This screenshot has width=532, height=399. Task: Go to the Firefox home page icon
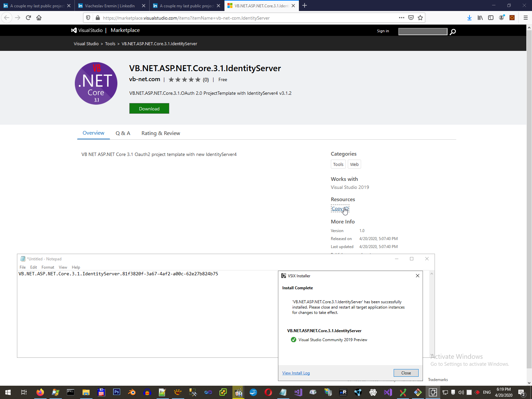[x=39, y=18]
